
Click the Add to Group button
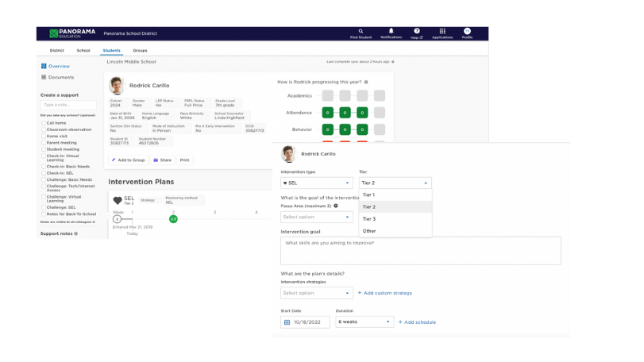point(129,160)
